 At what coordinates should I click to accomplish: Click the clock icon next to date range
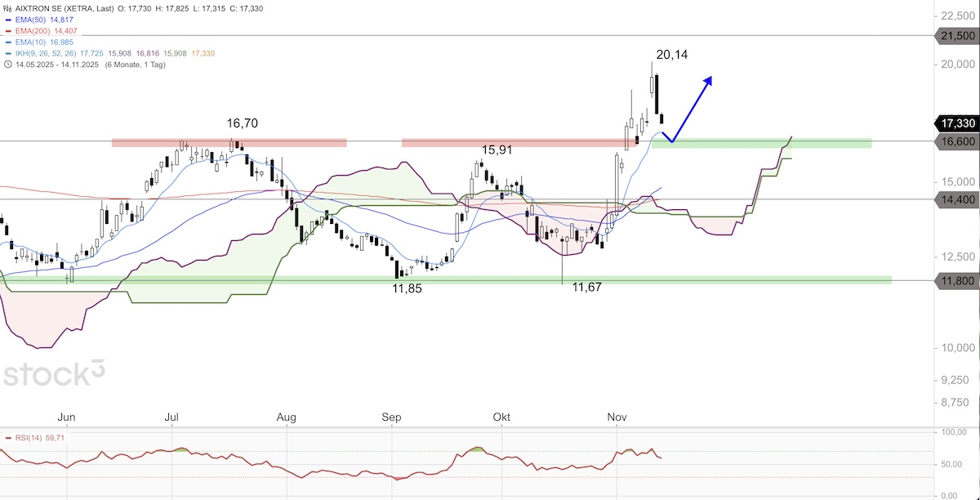click(x=7, y=65)
